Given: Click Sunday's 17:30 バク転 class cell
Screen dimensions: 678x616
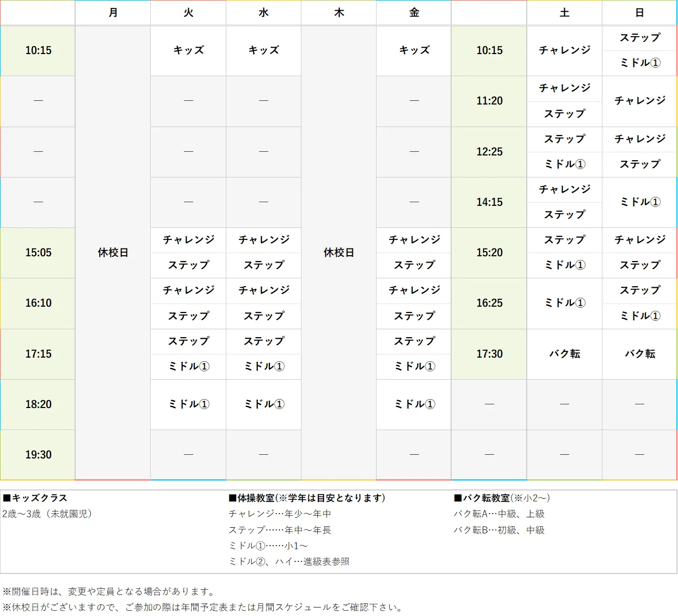Looking at the screenshot, I should [x=640, y=354].
